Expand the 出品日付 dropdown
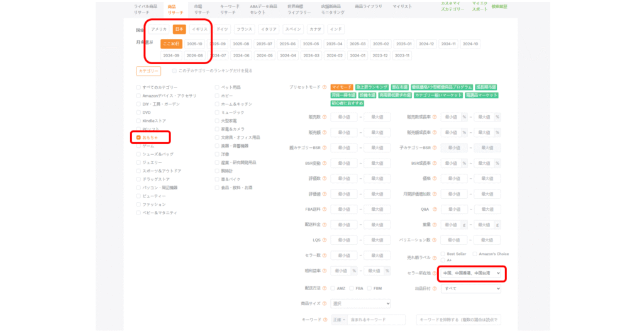Viewport: 644px width, 331px height. (471, 288)
